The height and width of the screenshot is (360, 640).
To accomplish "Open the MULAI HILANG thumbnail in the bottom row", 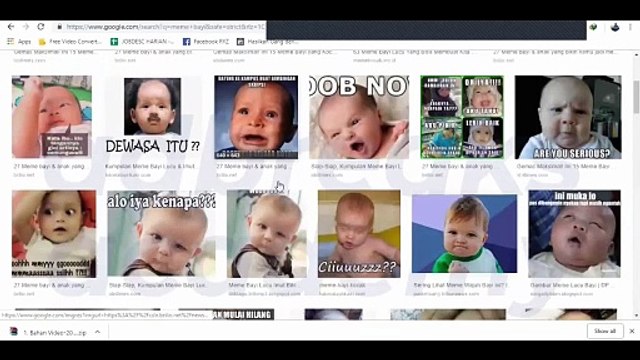I will tap(227, 314).
